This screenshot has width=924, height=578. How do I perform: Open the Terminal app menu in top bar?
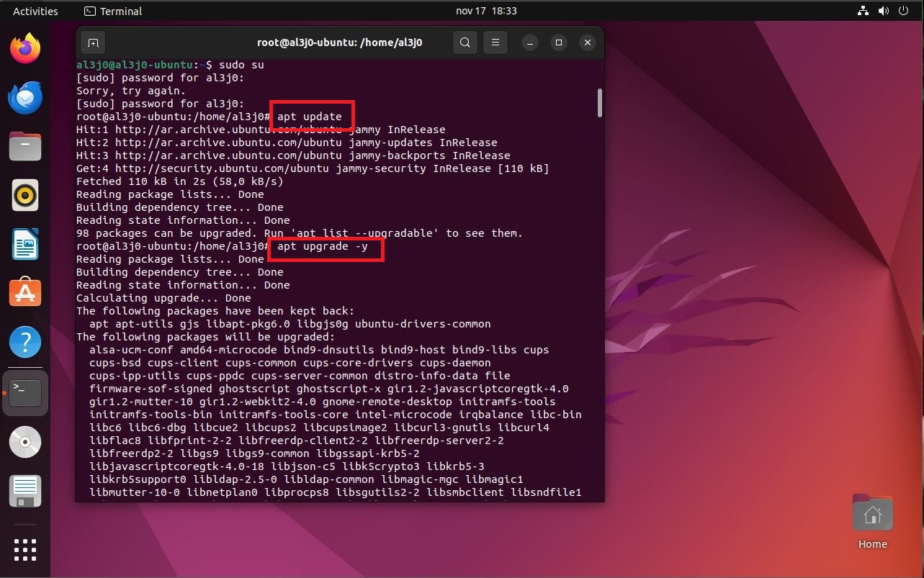pyautogui.click(x=113, y=11)
